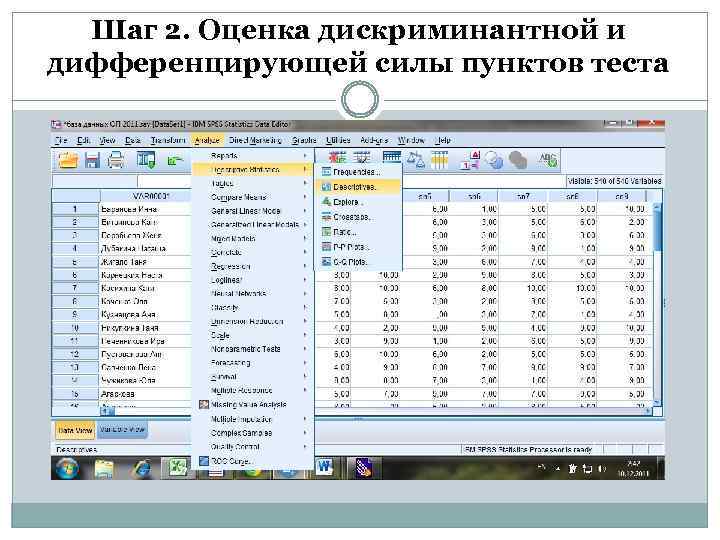Open the Data menu

click(x=132, y=140)
